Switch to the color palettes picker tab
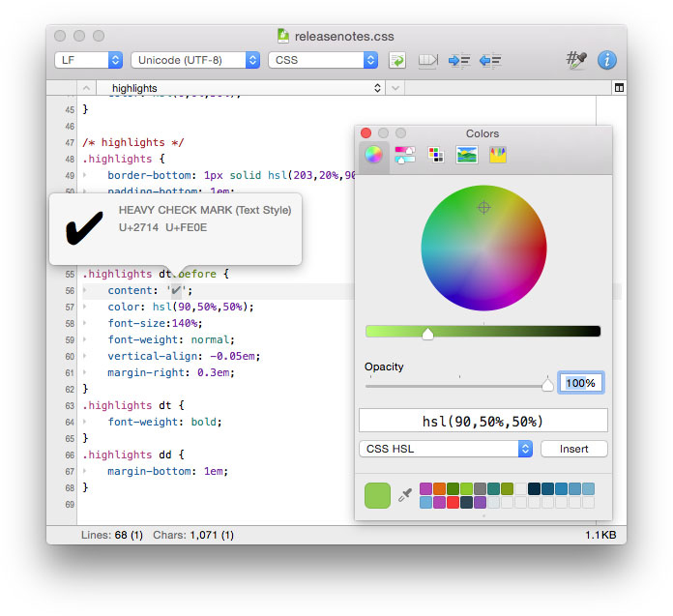The image size is (673, 616). click(x=436, y=155)
